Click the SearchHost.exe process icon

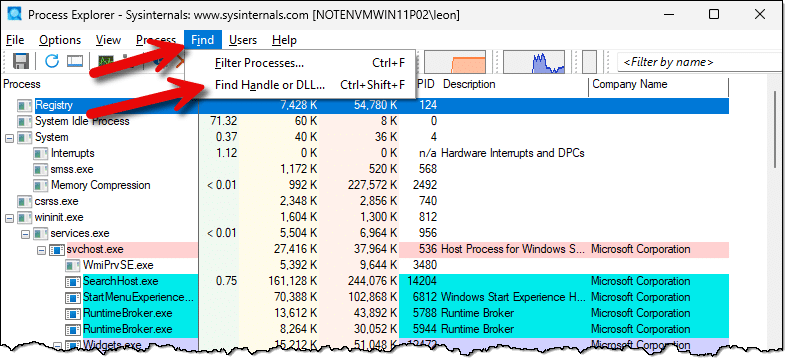(72, 282)
